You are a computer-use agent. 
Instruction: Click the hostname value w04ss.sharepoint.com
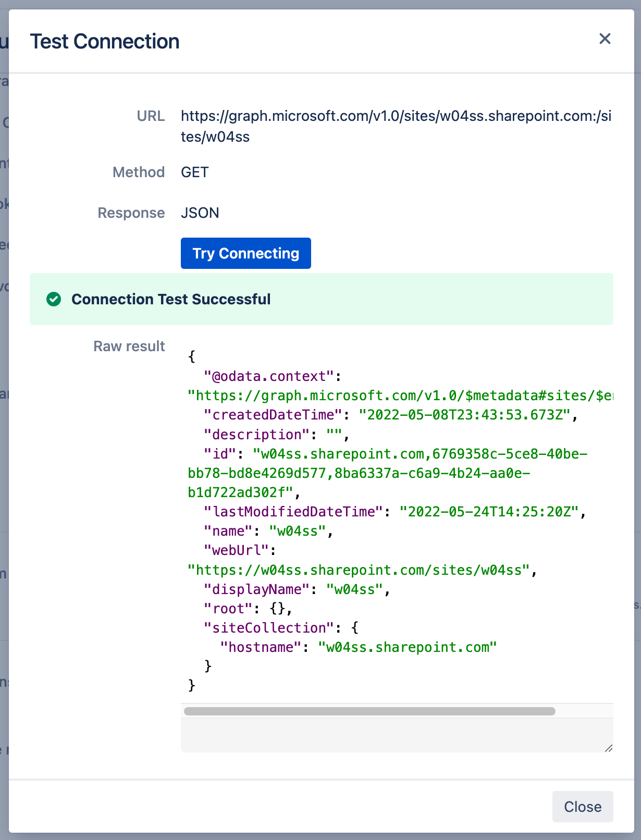[x=407, y=647]
